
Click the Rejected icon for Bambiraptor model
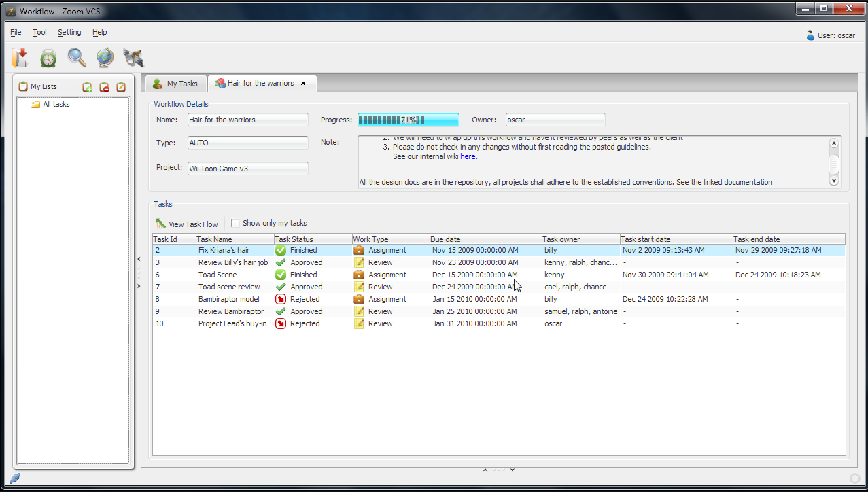[280, 299]
